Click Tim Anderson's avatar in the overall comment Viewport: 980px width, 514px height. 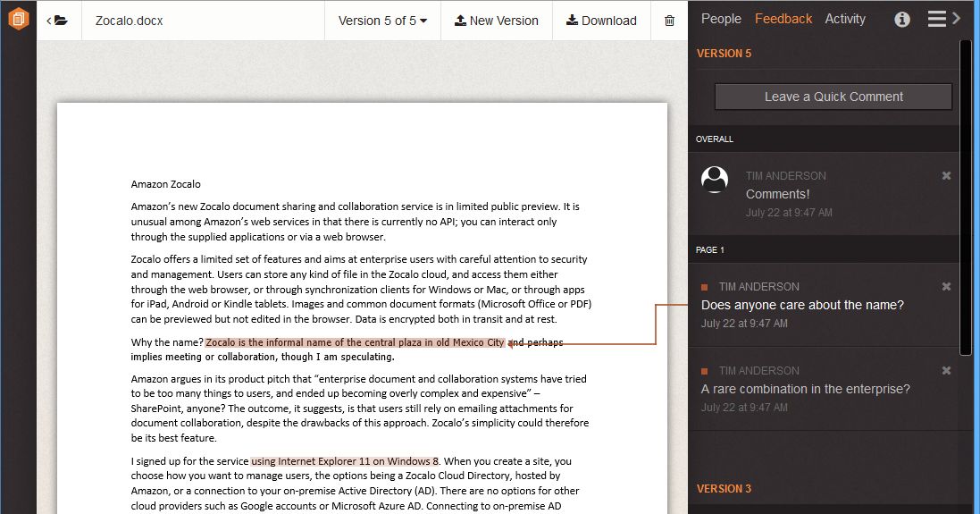tap(715, 180)
